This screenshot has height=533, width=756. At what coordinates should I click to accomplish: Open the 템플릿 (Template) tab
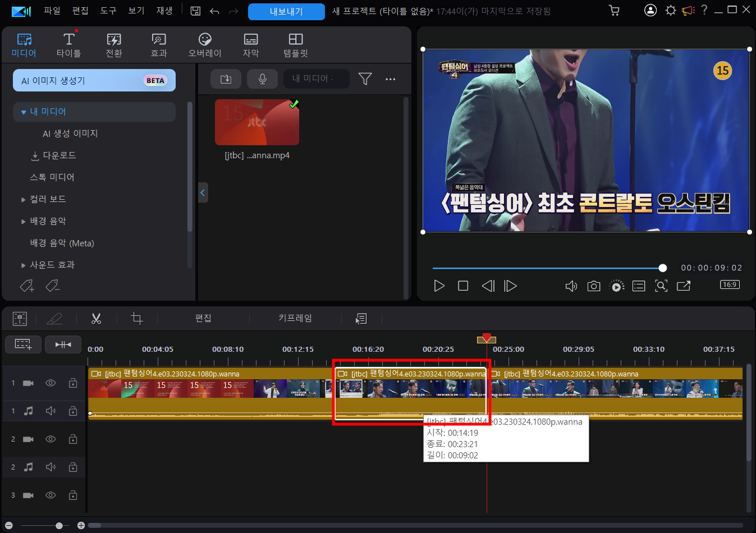point(296,45)
